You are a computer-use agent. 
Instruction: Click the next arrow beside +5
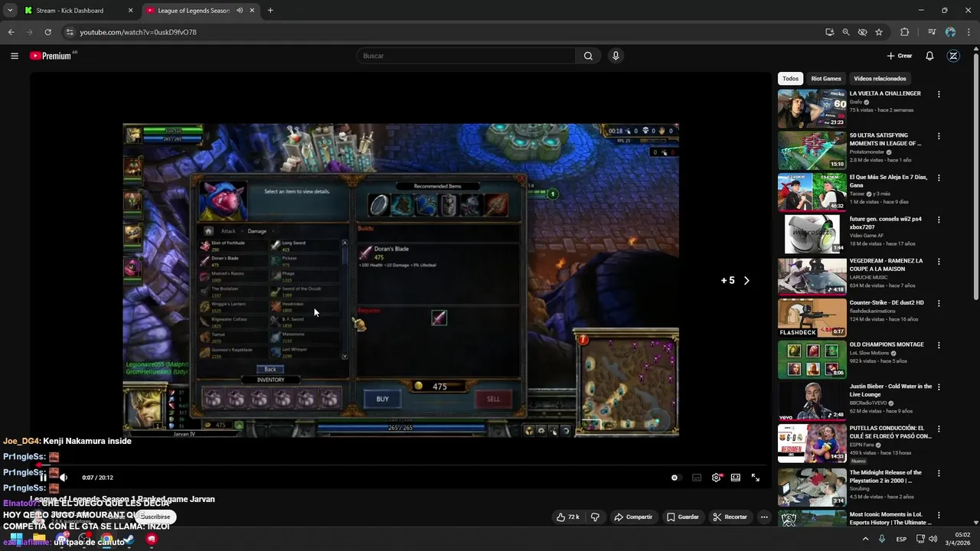coord(746,281)
